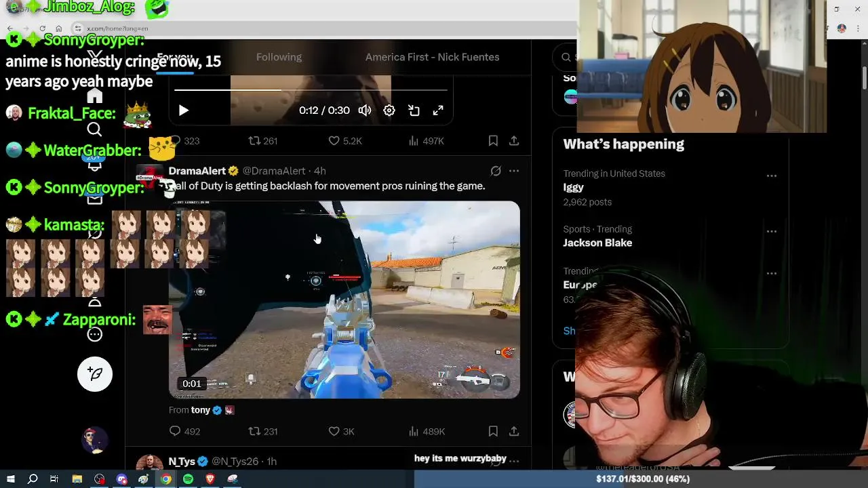Seek on the top video progress bar
The height and width of the screenshot is (488, 868).
pos(311,89)
